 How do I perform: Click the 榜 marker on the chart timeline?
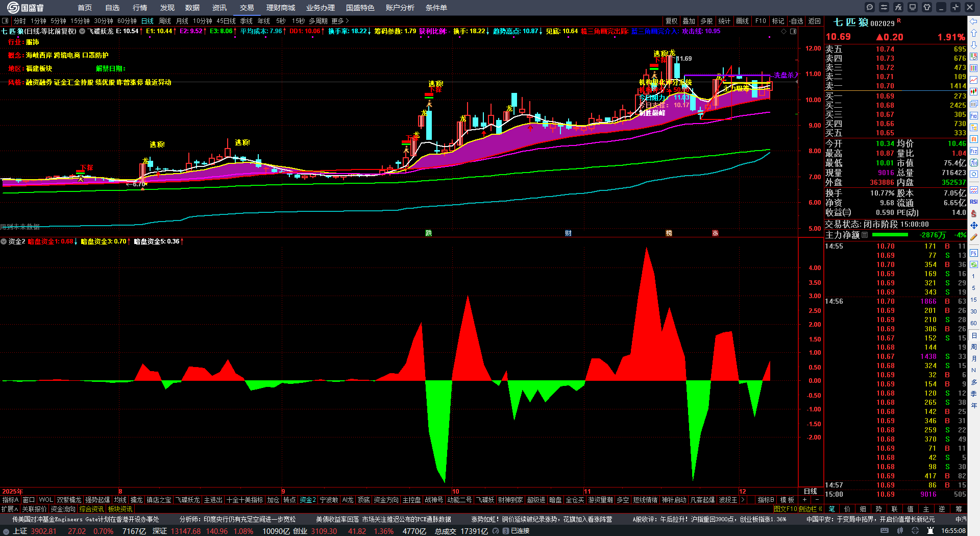pyautogui.click(x=669, y=233)
